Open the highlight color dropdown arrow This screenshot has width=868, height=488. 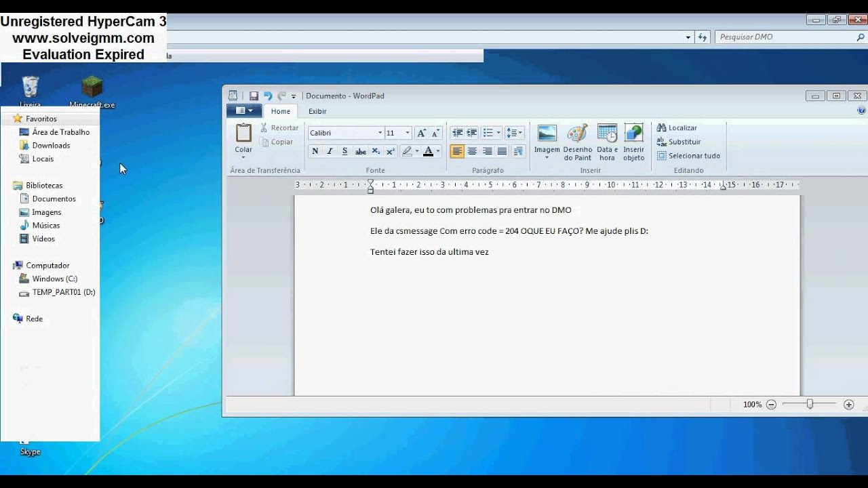tap(416, 151)
